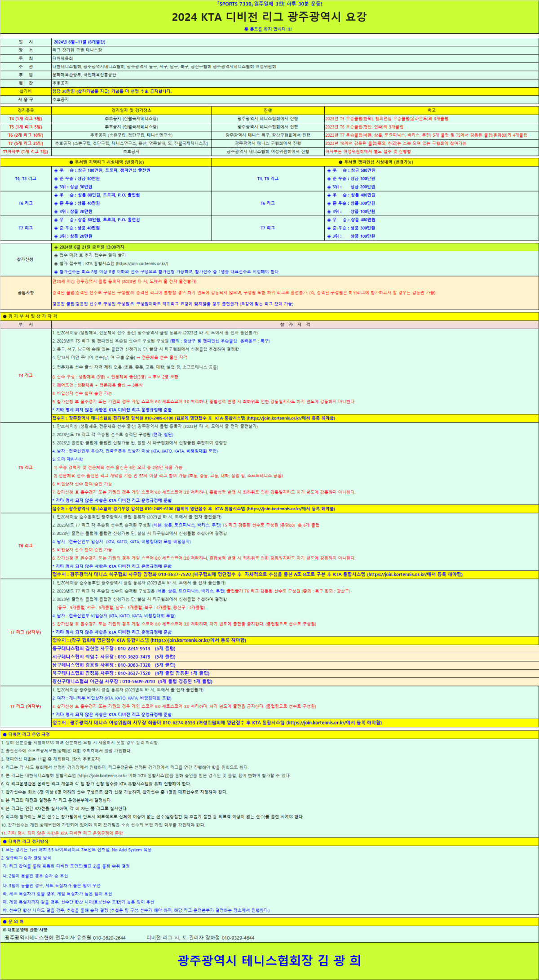Click the "대회운영에 관한 사항" note
The image size is (539, 980).
(25, 930)
